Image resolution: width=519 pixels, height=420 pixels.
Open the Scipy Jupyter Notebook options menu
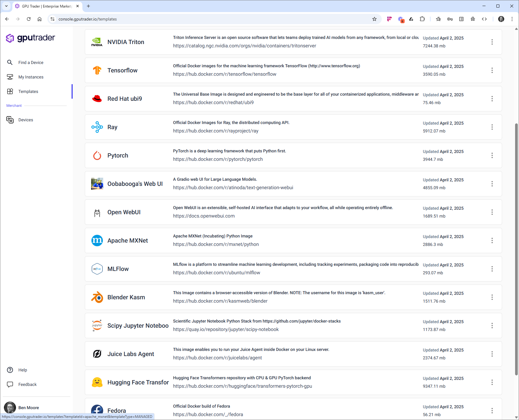click(x=492, y=326)
